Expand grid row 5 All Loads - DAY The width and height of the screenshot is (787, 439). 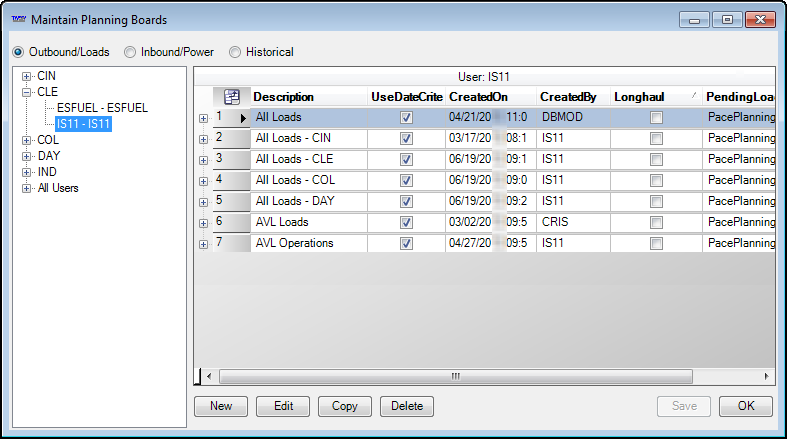tap(203, 203)
